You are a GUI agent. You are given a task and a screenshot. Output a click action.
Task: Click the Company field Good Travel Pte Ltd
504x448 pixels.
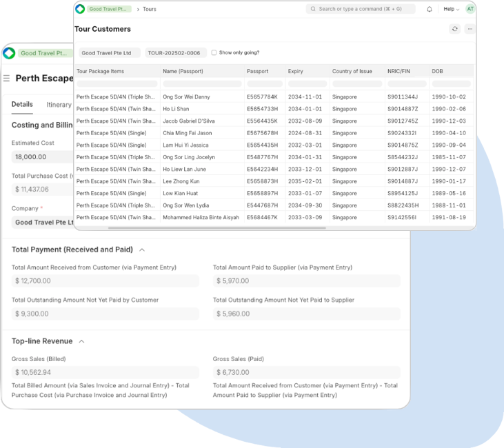[43, 222]
